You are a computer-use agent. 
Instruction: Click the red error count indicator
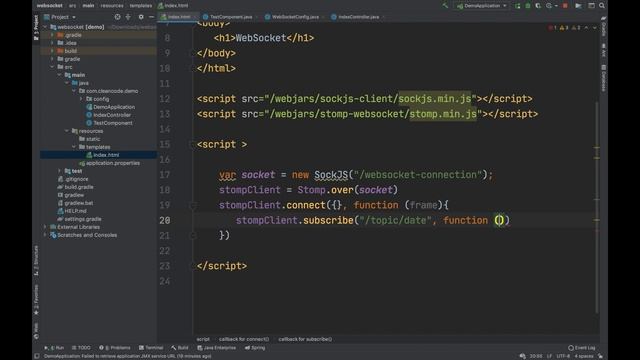[553, 28]
